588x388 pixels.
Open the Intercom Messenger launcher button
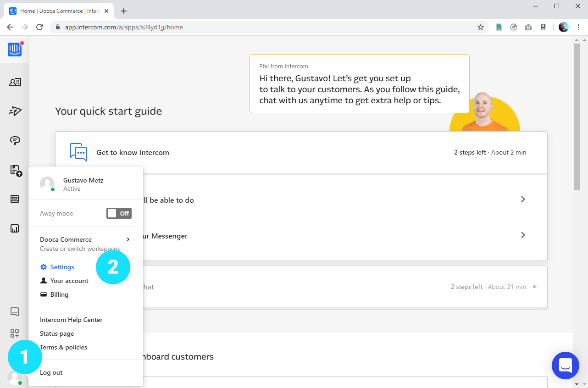tap(565, 366)
